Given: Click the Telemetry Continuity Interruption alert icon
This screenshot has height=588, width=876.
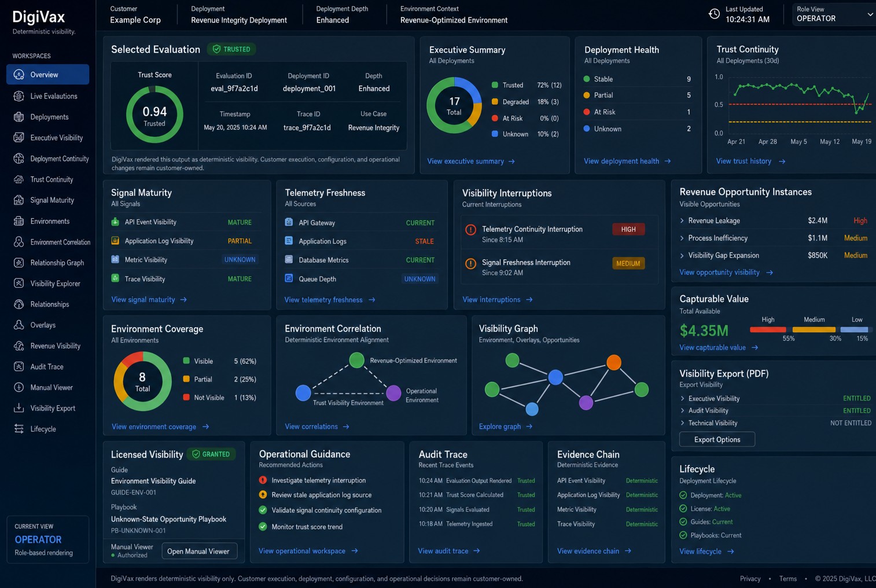Looking at the screenshot, I should tap(471, 230).
